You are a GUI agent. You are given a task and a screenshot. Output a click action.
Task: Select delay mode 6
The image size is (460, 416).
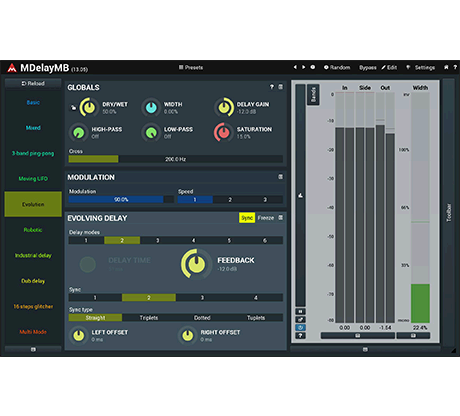click(x=265, y=240)
